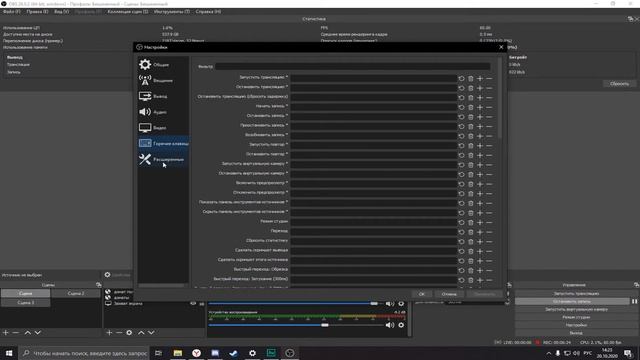Open gear menu for Устройство воспроизведения mixer
Image resolution: width=640 pixels, height=360 pixels.
pos(401,325)
